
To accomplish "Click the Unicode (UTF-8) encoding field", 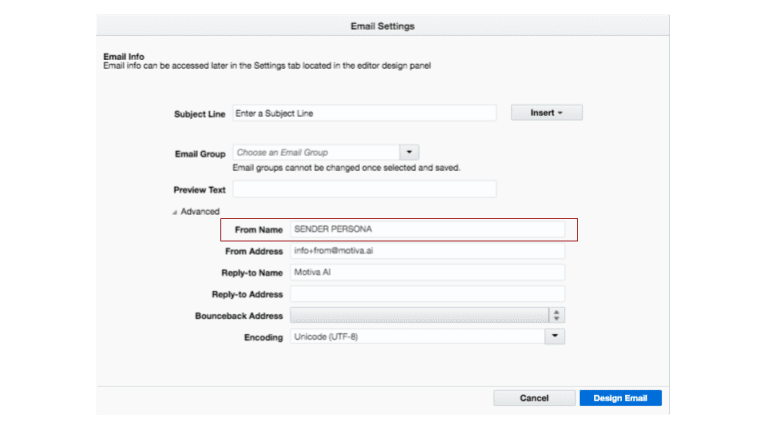I will coord(416,337).
